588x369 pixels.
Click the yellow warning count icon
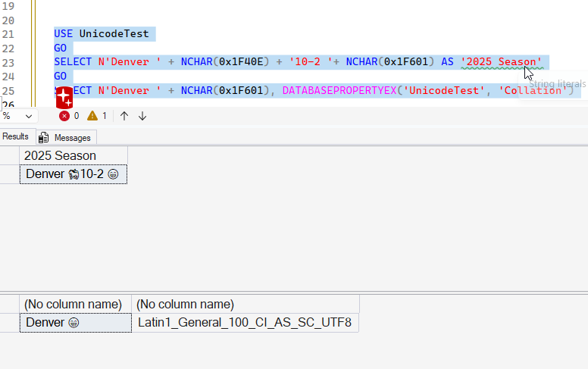[x=92, y=116]
